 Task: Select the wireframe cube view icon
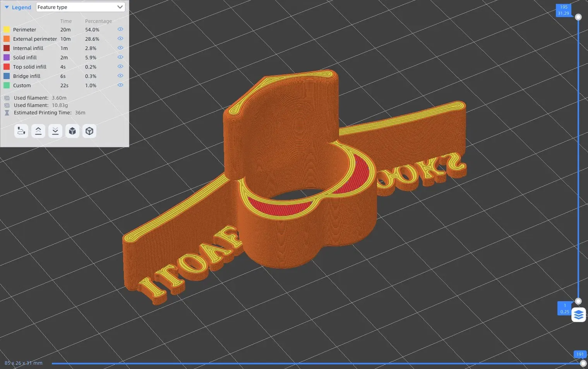89,131
